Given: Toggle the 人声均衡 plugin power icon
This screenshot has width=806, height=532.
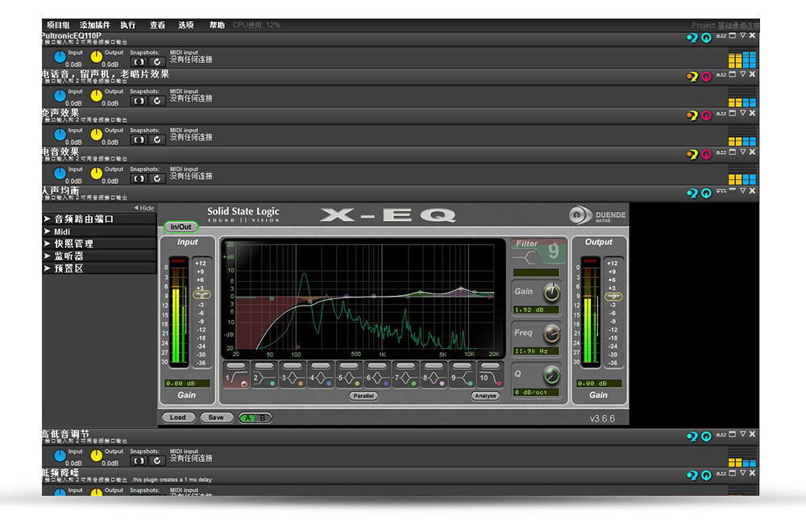Looking at the screenshot, I should 706,193.
